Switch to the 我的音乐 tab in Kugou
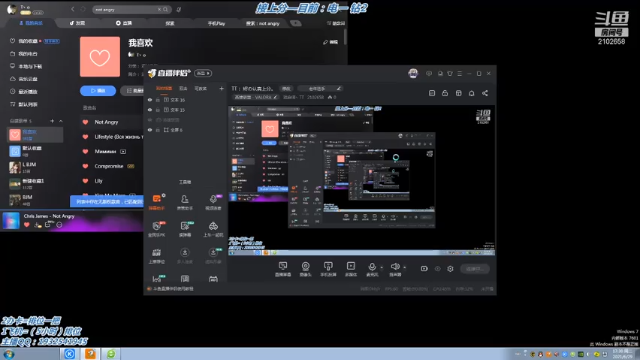Image resolution: width=640 pixels, height=360 pixels. (x=31, y=23)
